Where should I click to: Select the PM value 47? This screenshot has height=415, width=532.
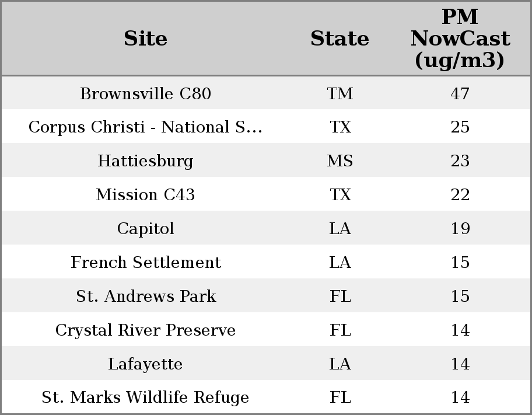tap(460, 93)
